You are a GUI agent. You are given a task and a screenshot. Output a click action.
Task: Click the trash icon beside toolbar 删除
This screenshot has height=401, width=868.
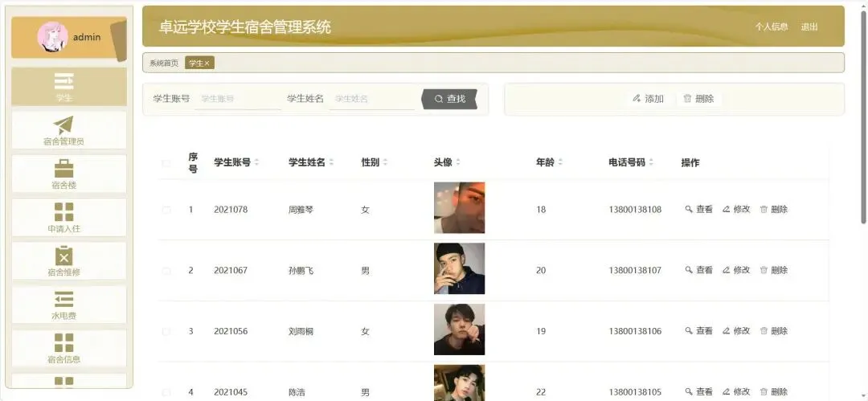pos(687,99)
